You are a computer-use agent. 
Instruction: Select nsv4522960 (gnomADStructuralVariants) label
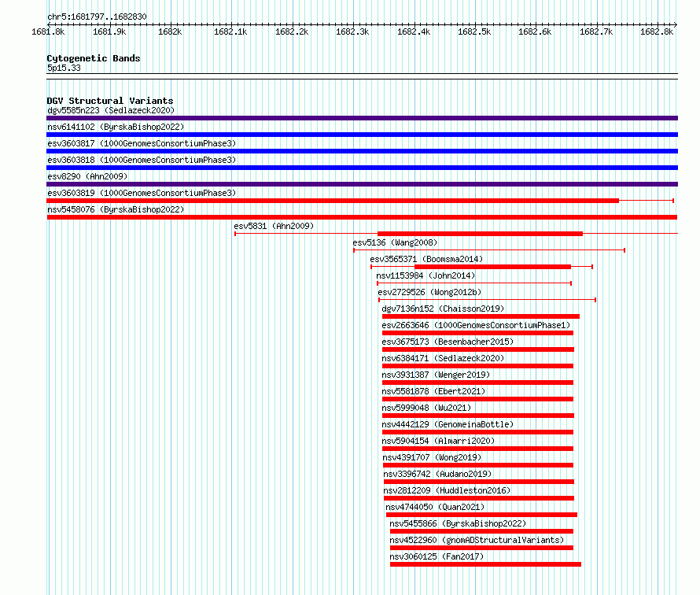[x=477, y=540]
